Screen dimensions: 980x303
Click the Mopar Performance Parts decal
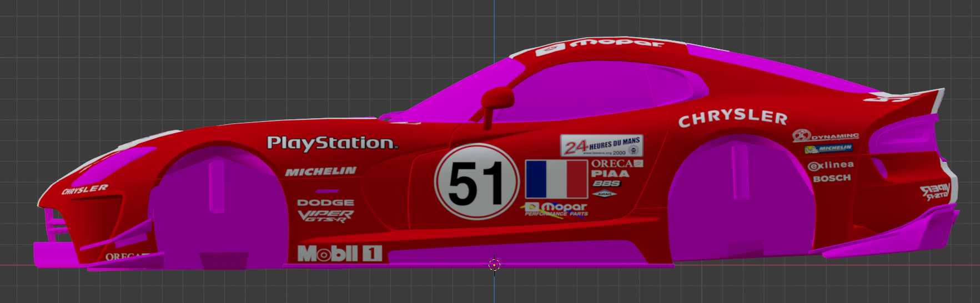point(555,209)
